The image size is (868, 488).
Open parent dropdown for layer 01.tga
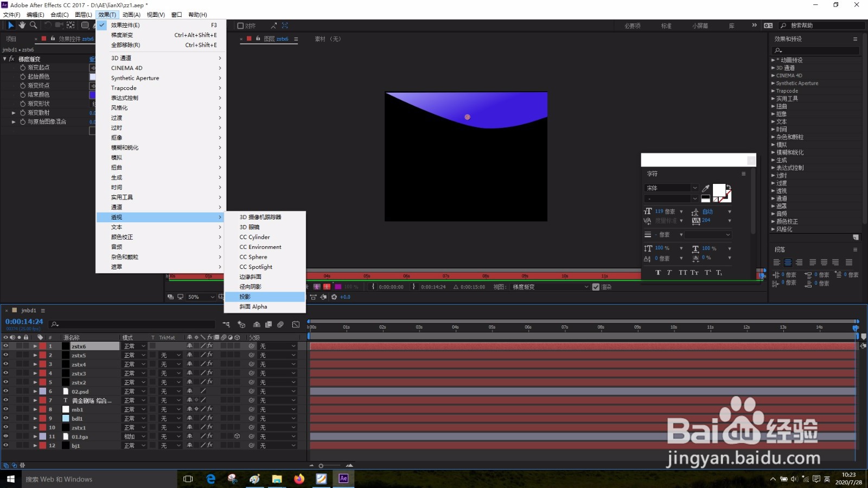coord(277,436)
